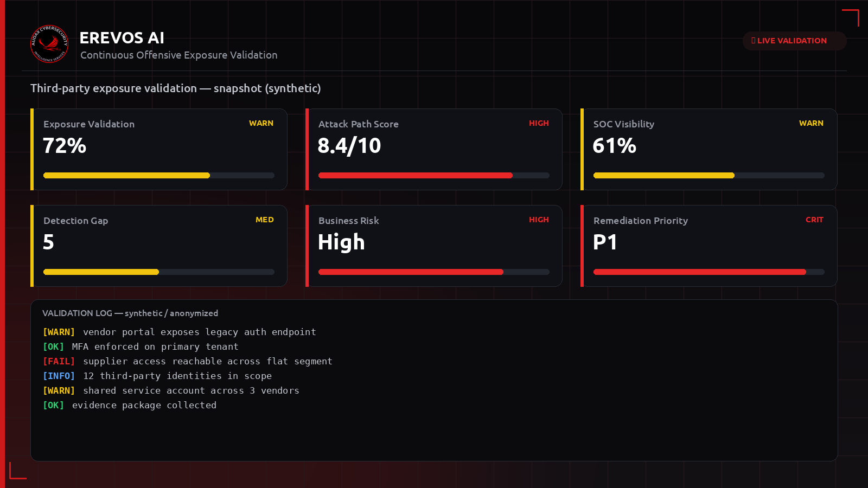868x488 pixels.
Task: Click the red [FAIL] tag
Action: click(x=59, y=362)
